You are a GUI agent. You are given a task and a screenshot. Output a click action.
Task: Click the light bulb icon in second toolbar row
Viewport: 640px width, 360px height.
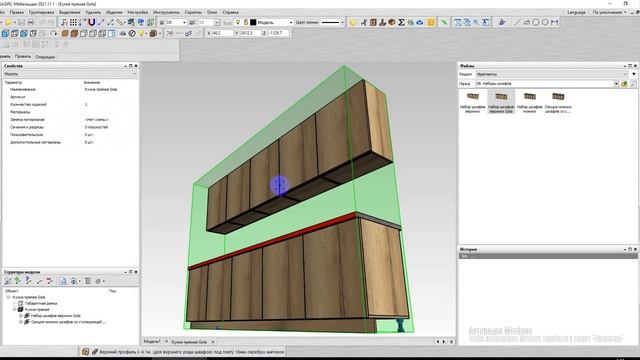pyautogui.click(x=141, y=33)
